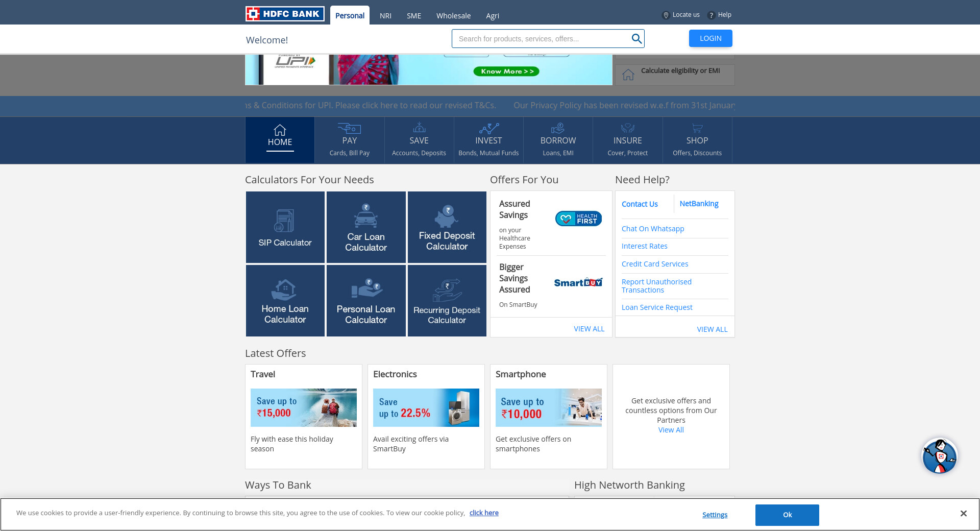
Task: Click the Home house icon
Action: (x=280, y=130)
